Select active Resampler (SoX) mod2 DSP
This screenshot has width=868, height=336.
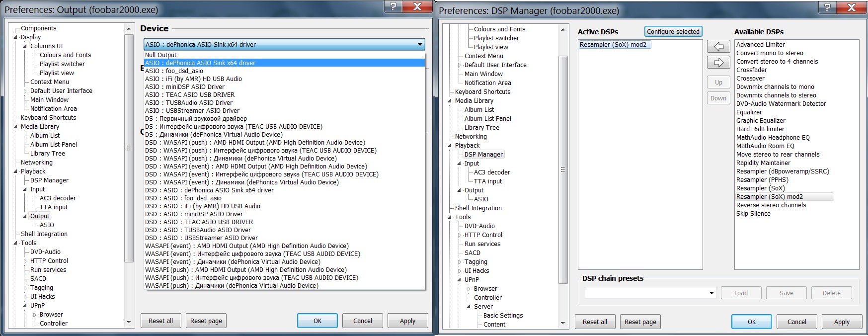point(615,44)
